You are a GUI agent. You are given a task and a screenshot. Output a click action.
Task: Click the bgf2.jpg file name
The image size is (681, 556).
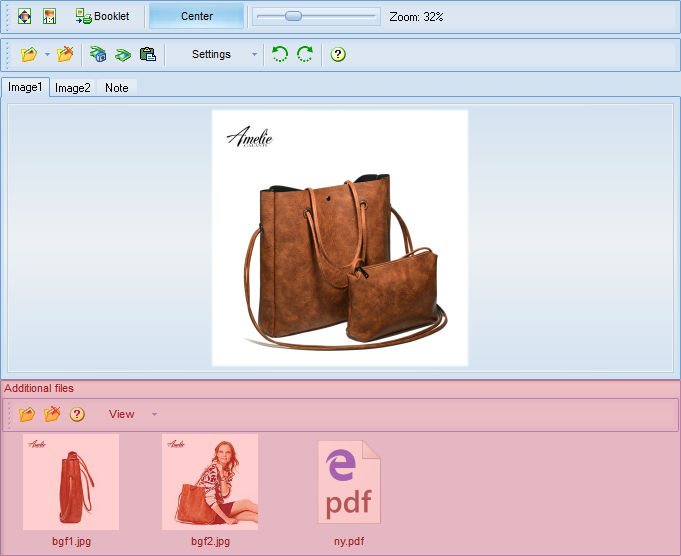coord(210,541)
